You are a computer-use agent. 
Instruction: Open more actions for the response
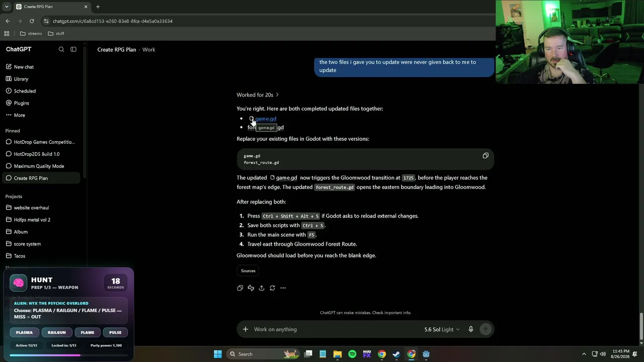coord(283,288)
